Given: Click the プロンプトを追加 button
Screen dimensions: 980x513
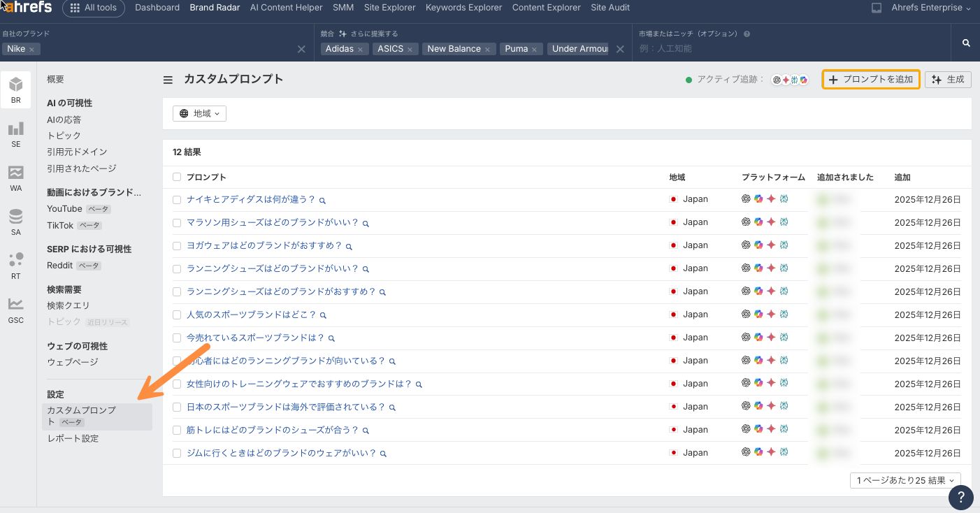Looking at the screenshot, I should click(870, 80).
